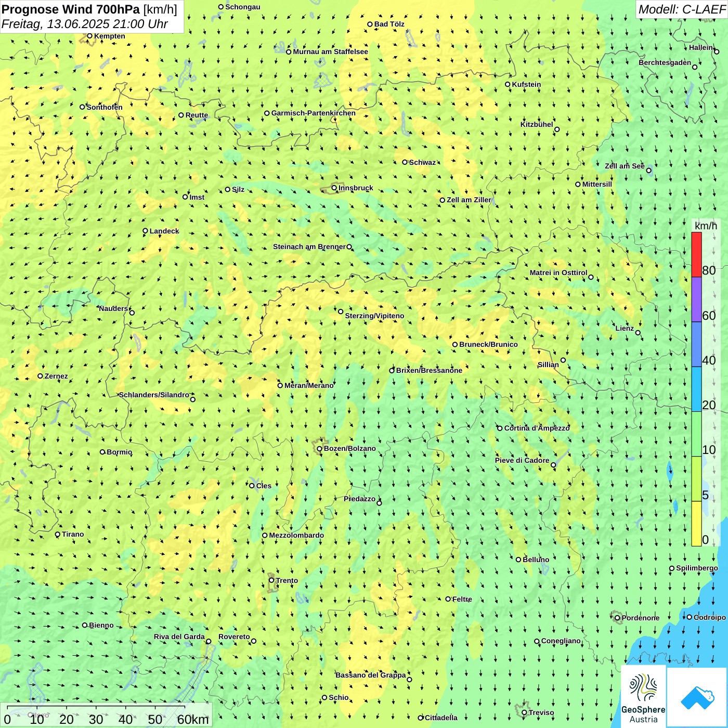728x728 pixels.
Task: Click the Riva del Garda label
Action: [179, 636]
